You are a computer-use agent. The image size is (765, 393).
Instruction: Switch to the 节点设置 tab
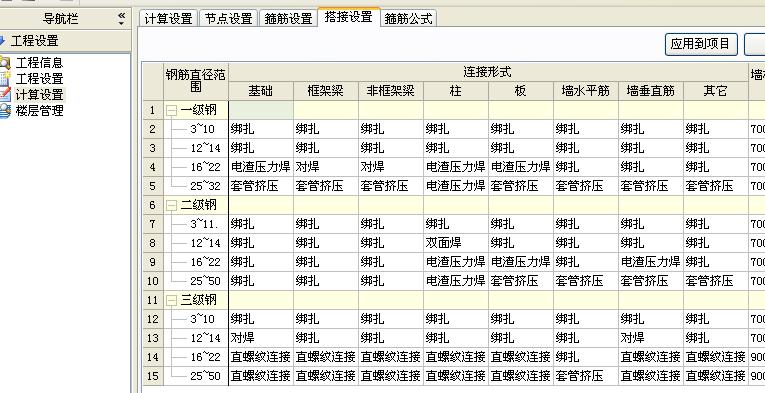228,19
